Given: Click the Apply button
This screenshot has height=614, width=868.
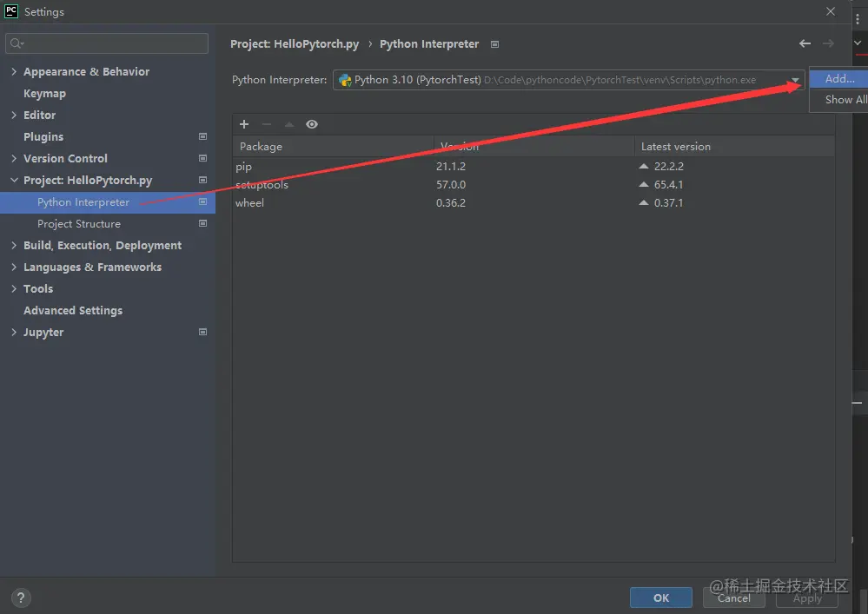Looking at the screenshot, I should click(807, 598).
